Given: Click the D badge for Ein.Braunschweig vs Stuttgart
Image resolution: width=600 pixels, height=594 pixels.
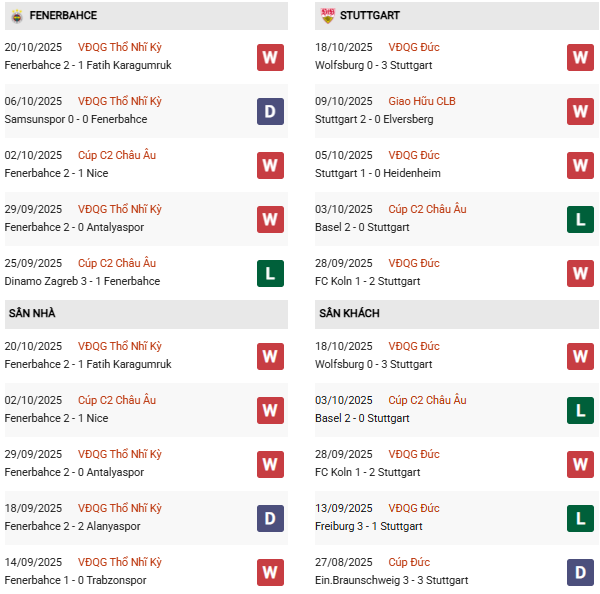Looking at the screenshot, I should point(580,572).
